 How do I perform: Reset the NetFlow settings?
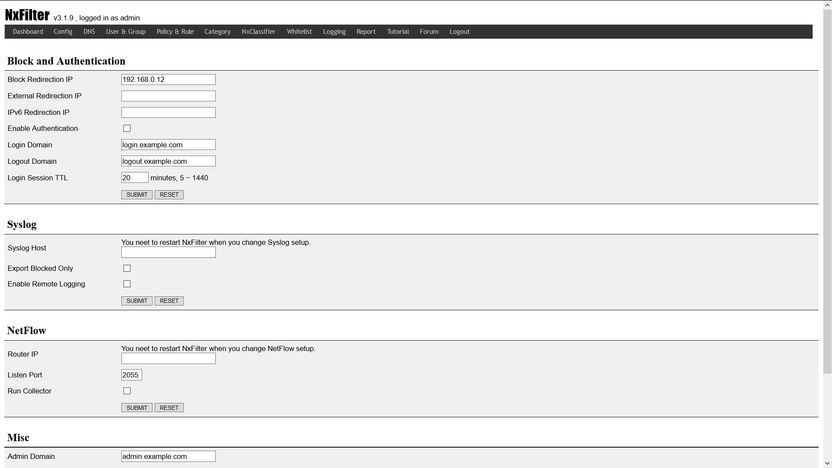point(169,408)
